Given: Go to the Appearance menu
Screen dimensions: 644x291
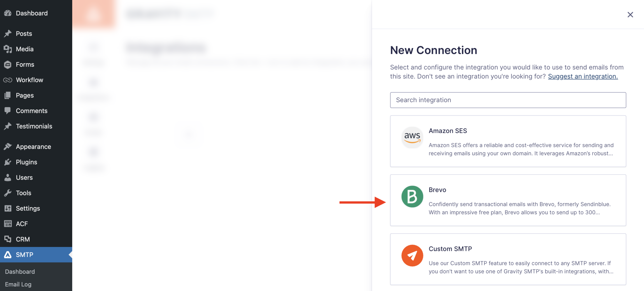Looking at the screenshot, I should click(33, 147).
